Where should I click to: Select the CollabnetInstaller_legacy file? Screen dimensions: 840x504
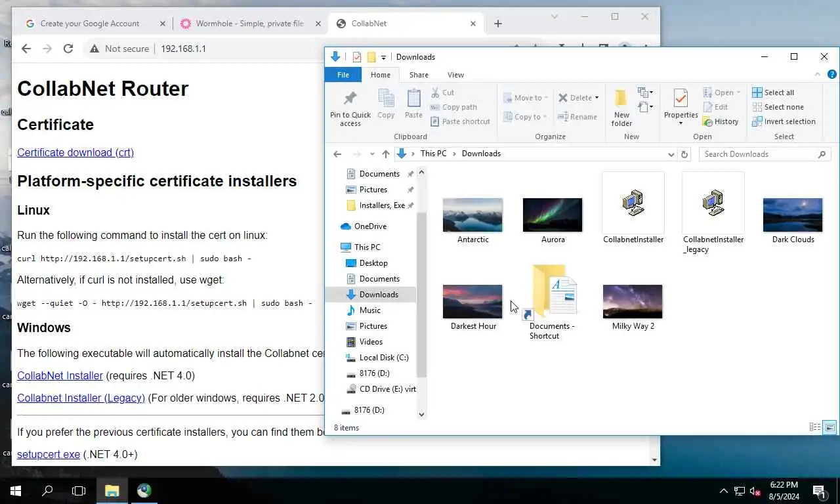tap(713, 213)
